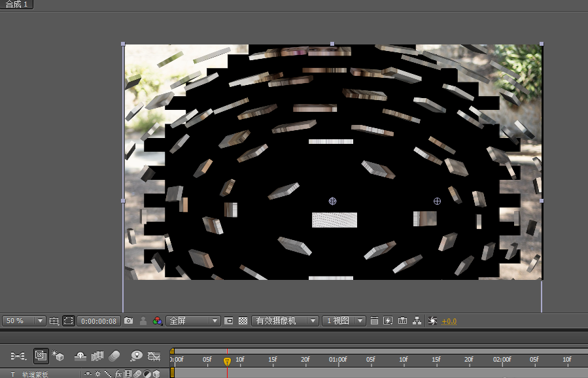
Task: Open the composition flowchart icon
Action: click(417, 321)
